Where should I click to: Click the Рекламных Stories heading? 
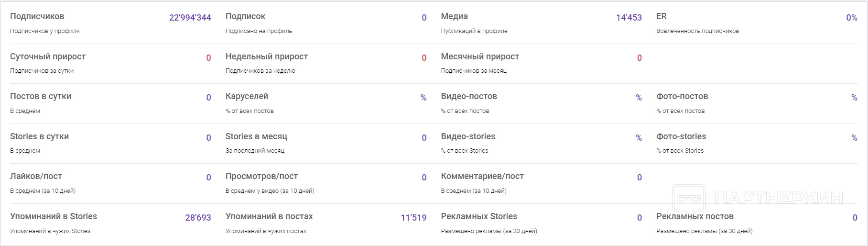(x=478, y=216)
